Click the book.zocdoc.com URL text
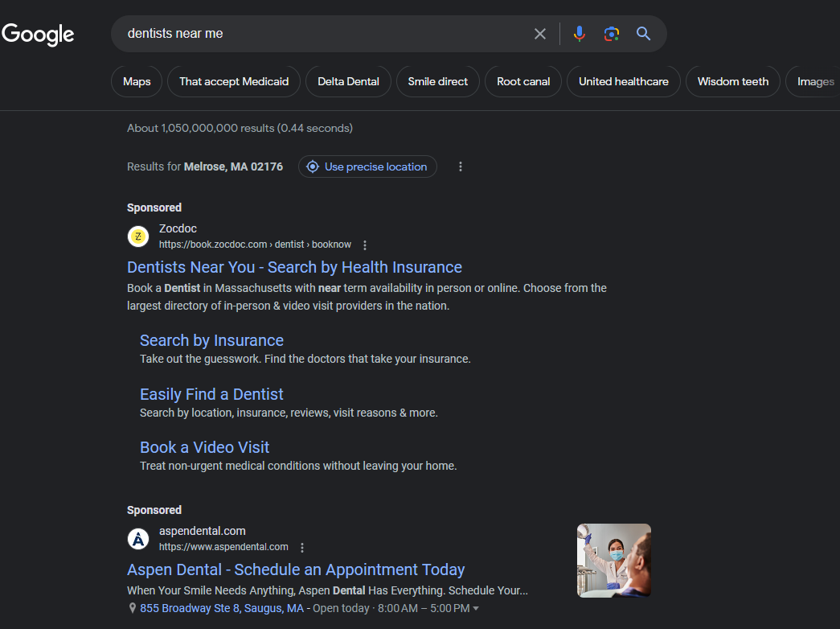 [x=255, y=245]
